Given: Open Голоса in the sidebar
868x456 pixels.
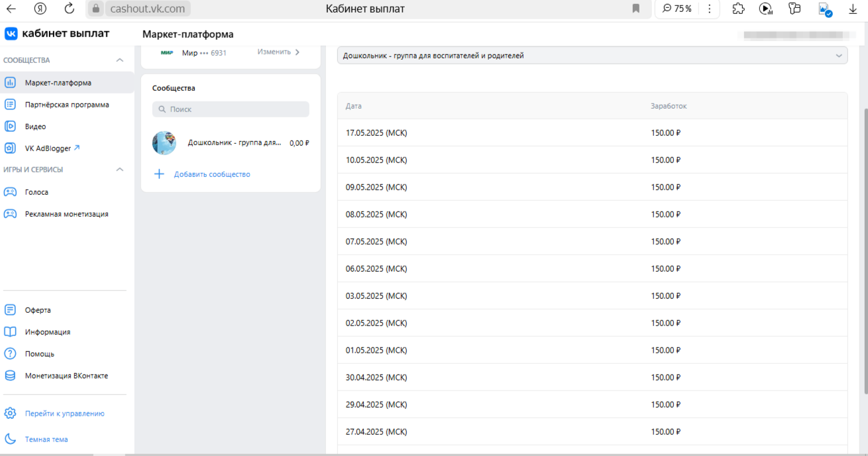Looking at the screenshot, I should click(67, 192).
